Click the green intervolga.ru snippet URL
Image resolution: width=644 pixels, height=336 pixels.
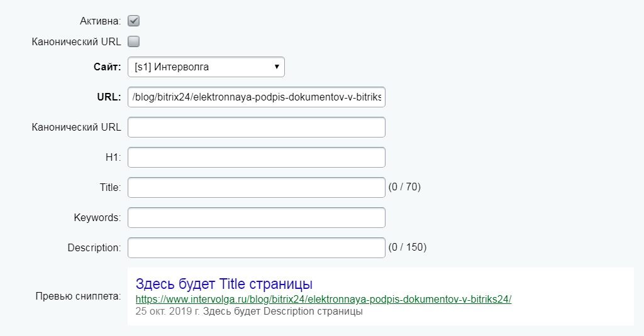323,299
